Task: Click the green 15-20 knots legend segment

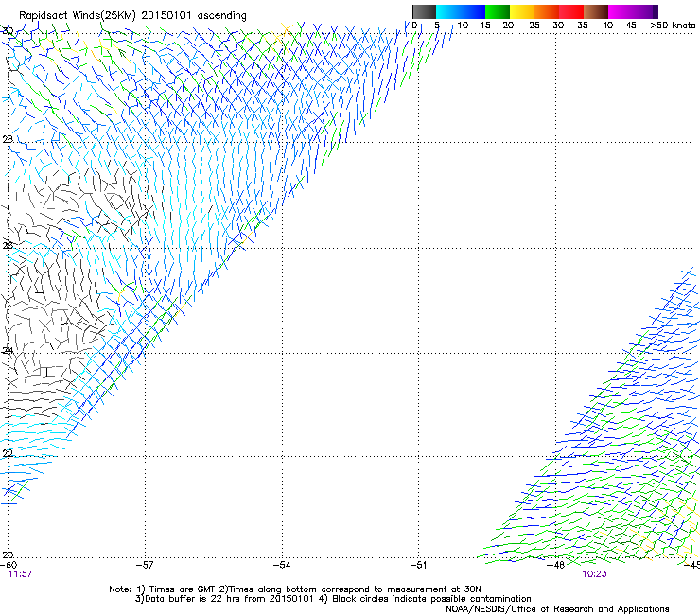Action: pyautogui.click(x=498, y=11)
